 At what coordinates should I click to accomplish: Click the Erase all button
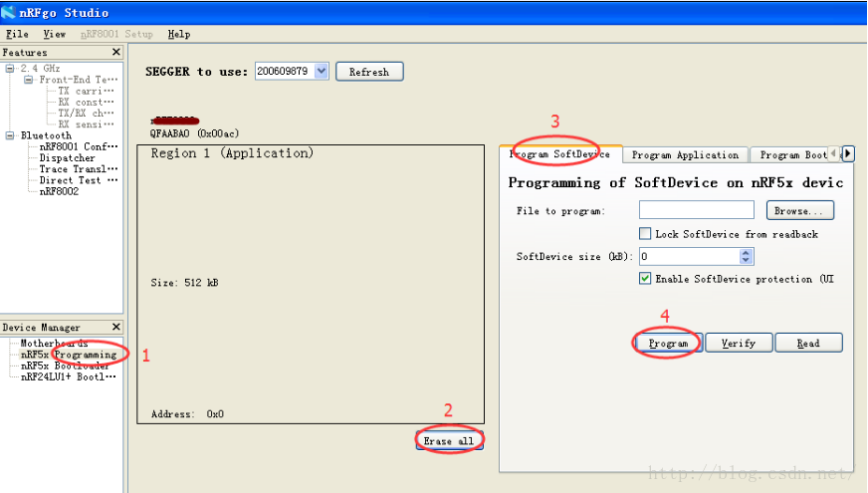pos(450,441)
